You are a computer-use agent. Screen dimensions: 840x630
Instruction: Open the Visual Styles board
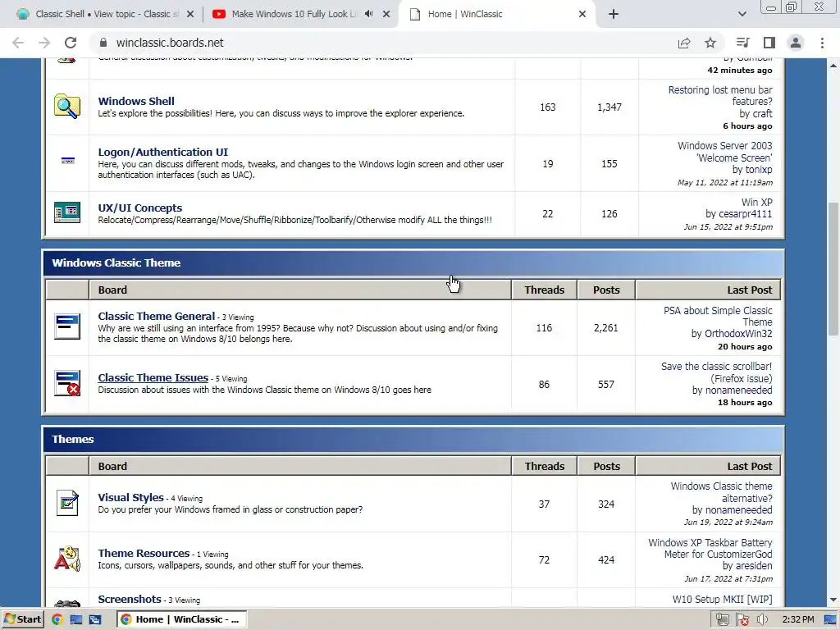click(130, 497)
